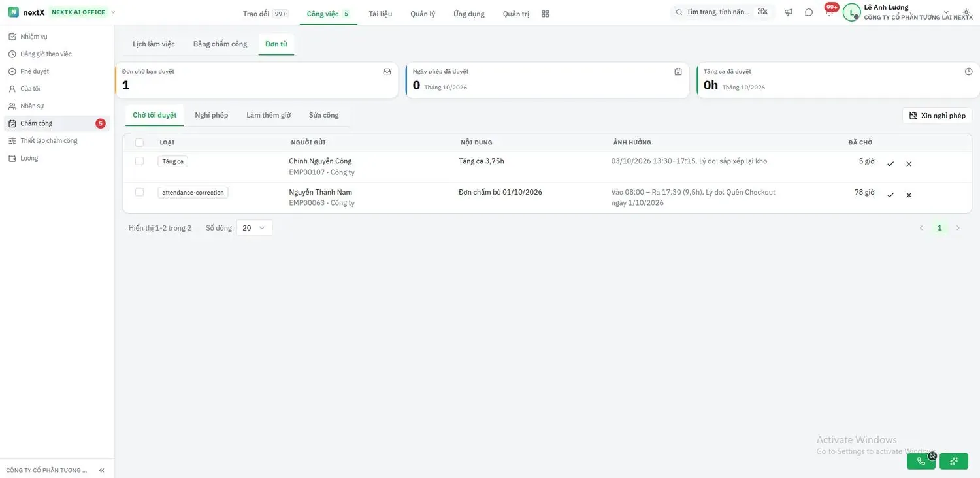Open Lương in the sidebar
The image size is (980, 478).
(x=57, y=158)
